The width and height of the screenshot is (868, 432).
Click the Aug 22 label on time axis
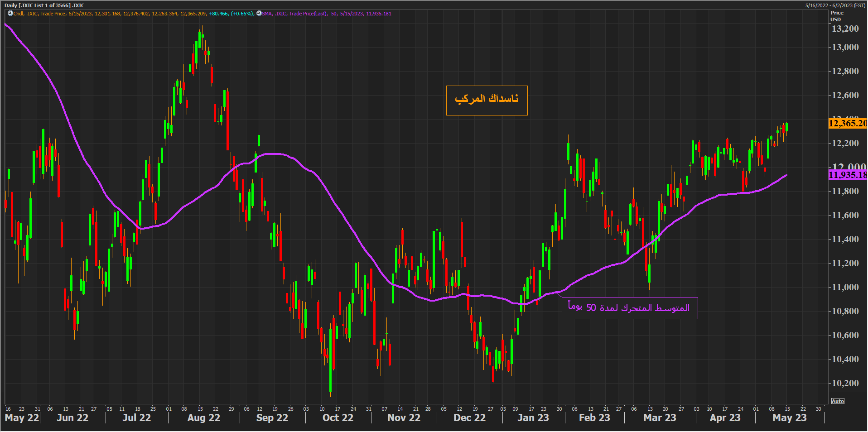tap(204, 418)
